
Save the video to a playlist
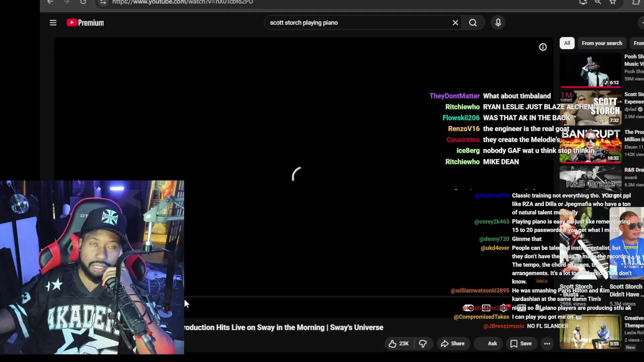click(x=521, y=343)
